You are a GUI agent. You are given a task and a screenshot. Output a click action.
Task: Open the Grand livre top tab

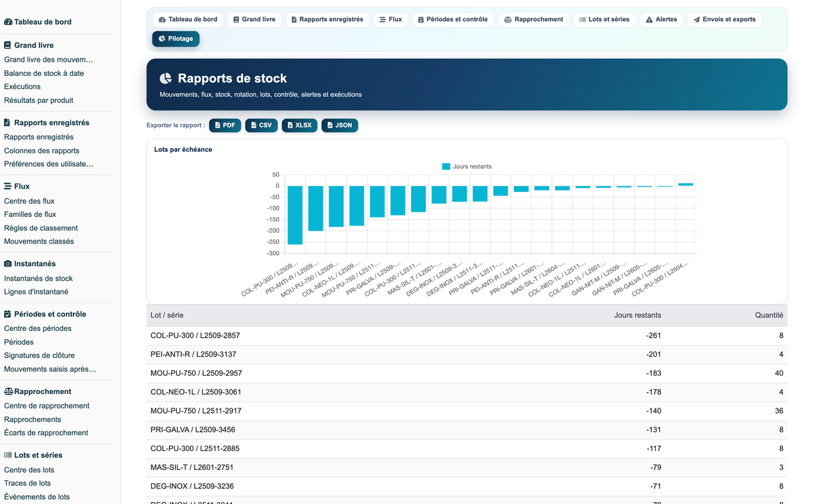(254, 20)
